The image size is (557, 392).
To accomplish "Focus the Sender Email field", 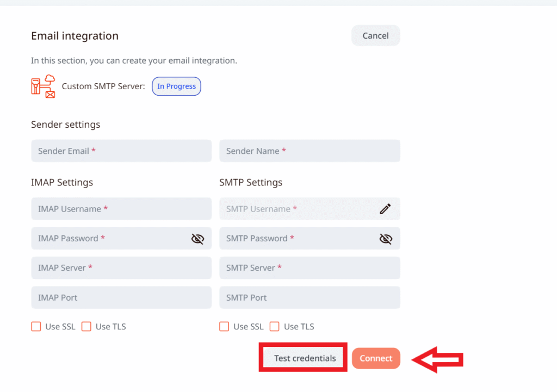I will point(121,151).
